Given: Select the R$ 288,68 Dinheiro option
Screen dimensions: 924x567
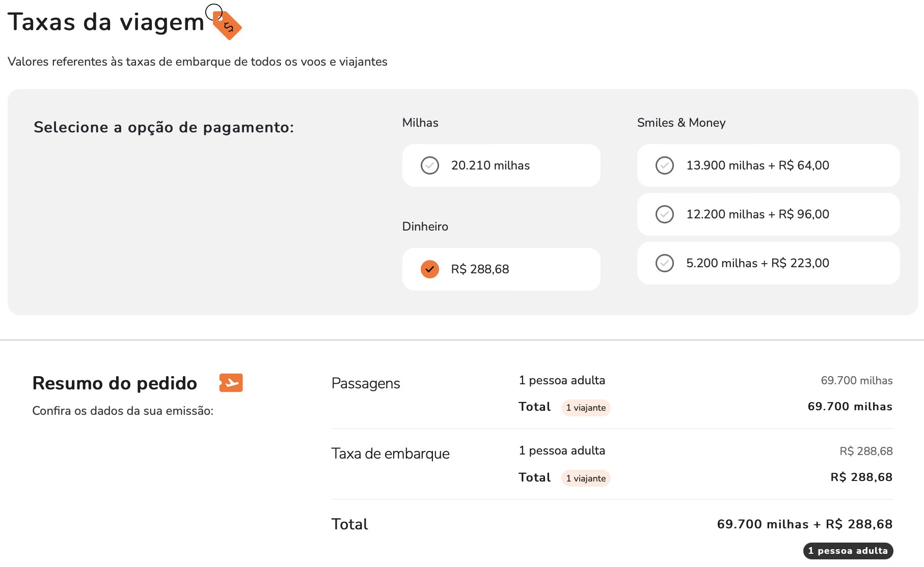Looking at the screenshot, I should click(x=501, y=269).
